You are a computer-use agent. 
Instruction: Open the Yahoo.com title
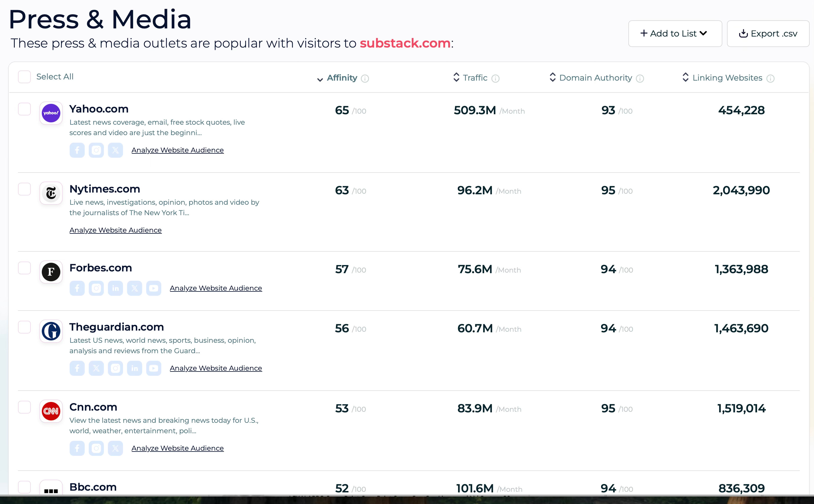point(99,109)
